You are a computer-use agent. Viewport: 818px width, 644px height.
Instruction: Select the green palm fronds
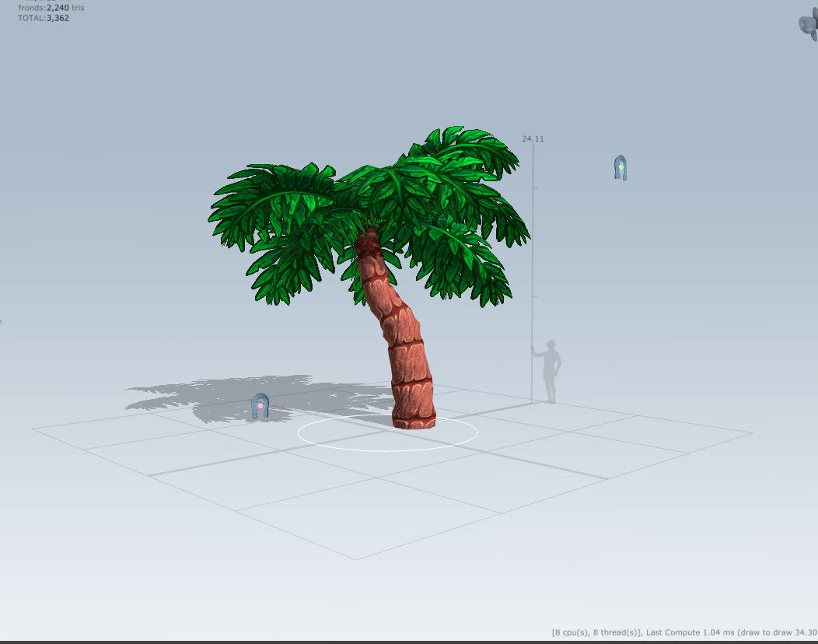369,215
